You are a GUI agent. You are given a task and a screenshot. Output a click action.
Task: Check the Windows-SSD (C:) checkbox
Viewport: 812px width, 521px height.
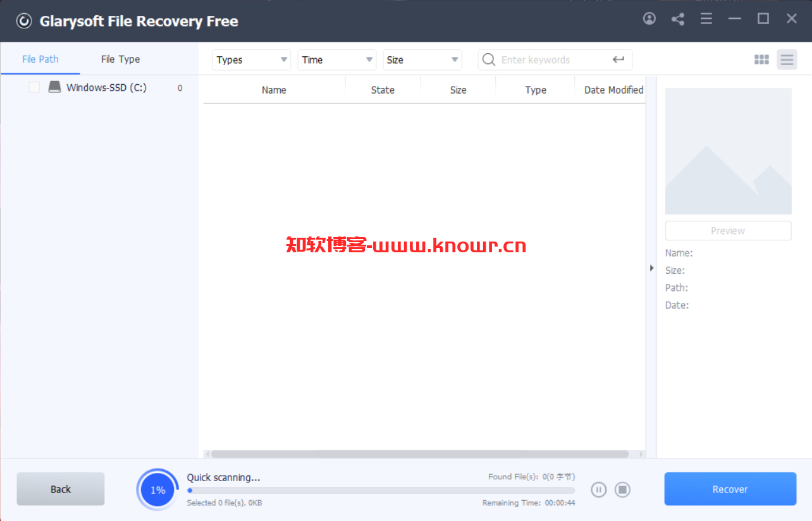pyautogui.click(x=34, y=87)
